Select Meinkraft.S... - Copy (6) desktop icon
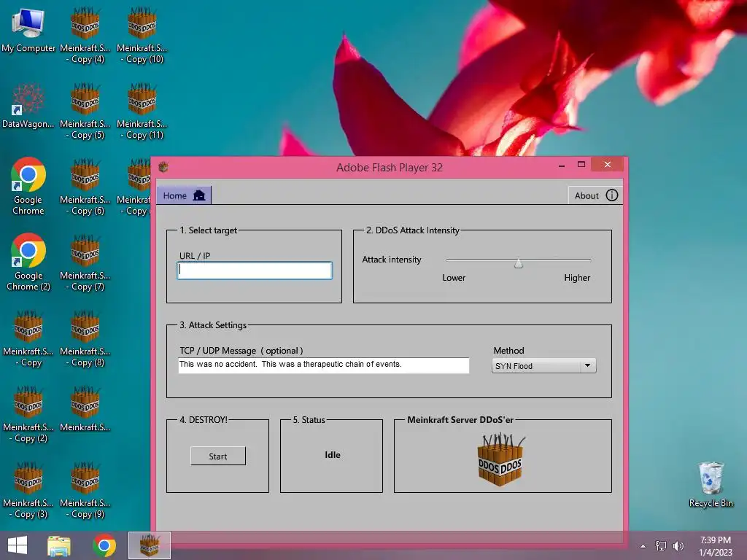 coord(85,187)
